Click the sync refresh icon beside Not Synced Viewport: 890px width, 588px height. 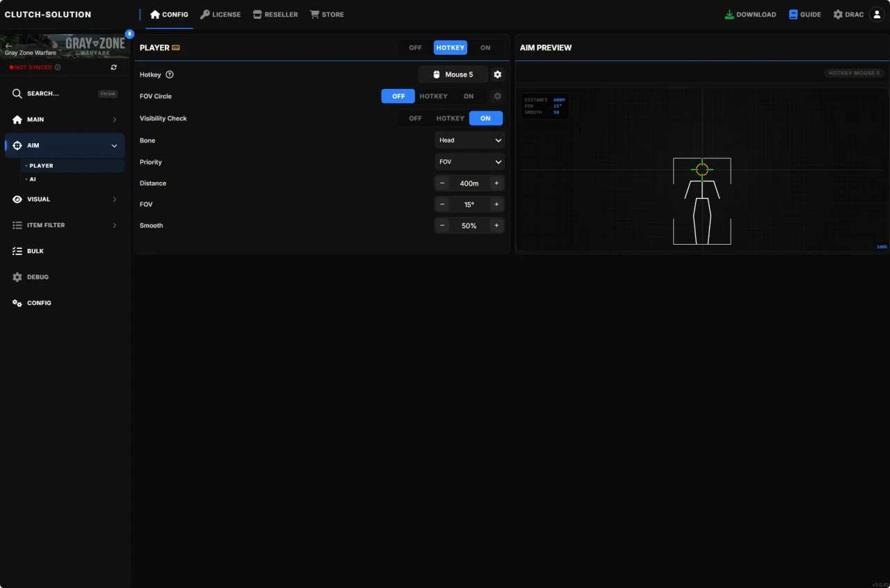(114, 67)
